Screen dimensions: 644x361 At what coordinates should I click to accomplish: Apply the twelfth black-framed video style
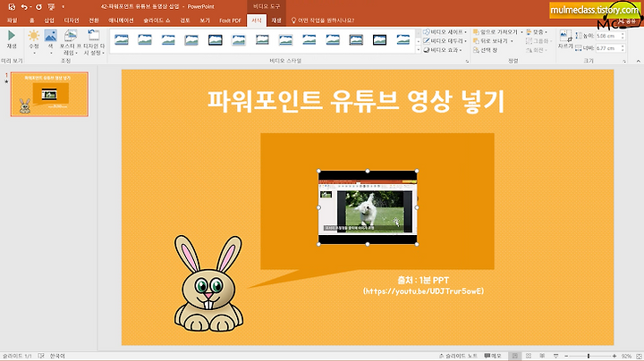[x=379, y=40]
